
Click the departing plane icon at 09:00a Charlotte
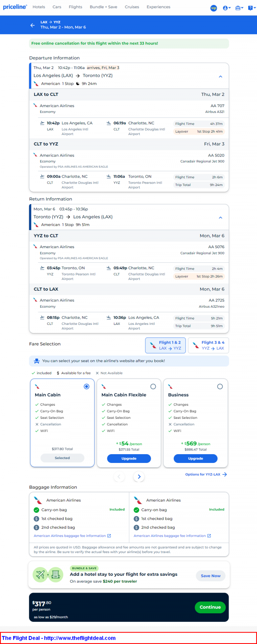(42, 176)
